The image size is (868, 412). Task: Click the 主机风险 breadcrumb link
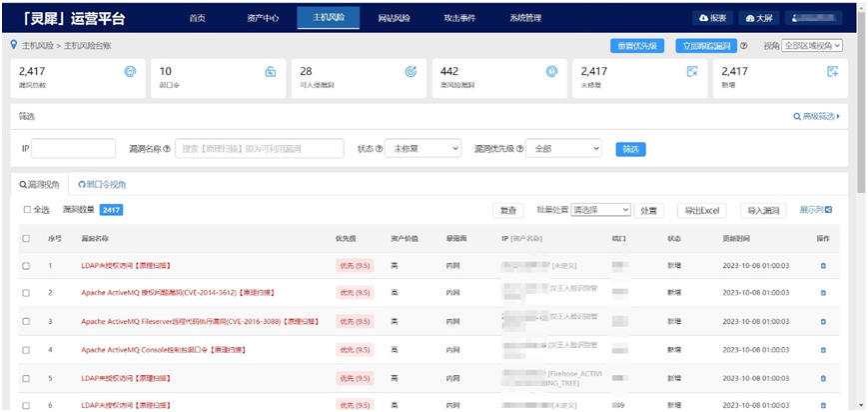point(38,45)
